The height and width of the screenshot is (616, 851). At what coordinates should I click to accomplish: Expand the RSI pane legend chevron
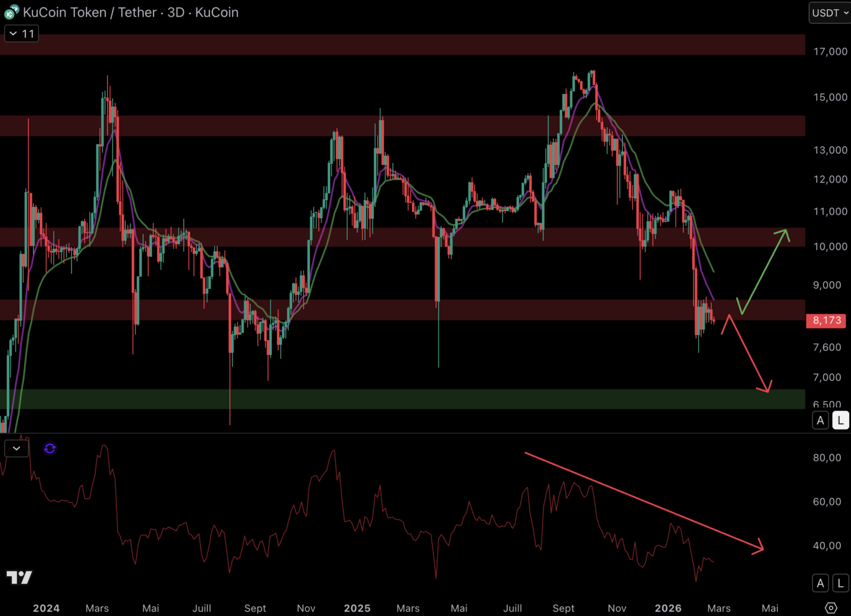click(x=17, y=449)
